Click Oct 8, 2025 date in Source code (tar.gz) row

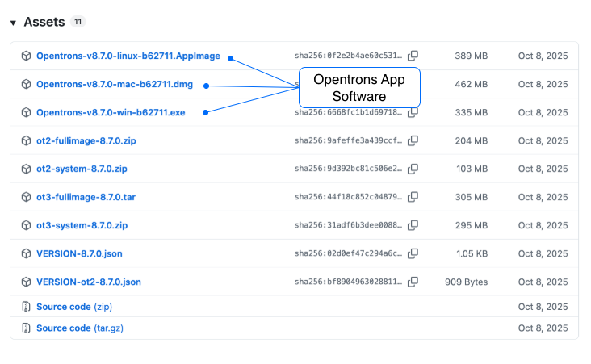[543, 328]
